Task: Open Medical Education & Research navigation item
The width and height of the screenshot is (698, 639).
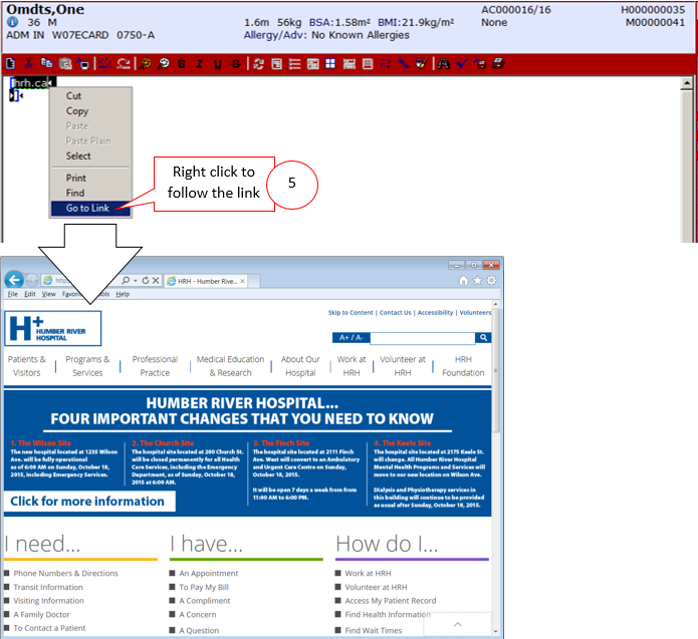Action: click(x=231, y=366)
